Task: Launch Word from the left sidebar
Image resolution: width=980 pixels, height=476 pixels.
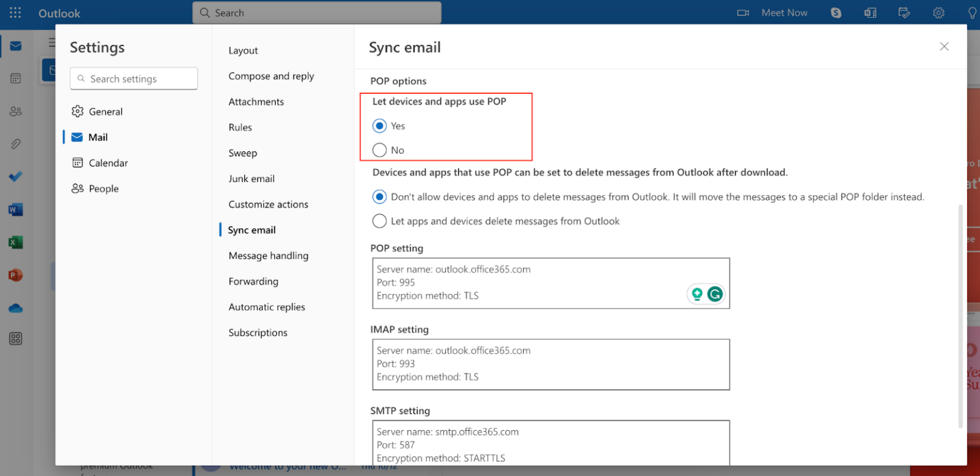Action: click(x=16, y=209)
